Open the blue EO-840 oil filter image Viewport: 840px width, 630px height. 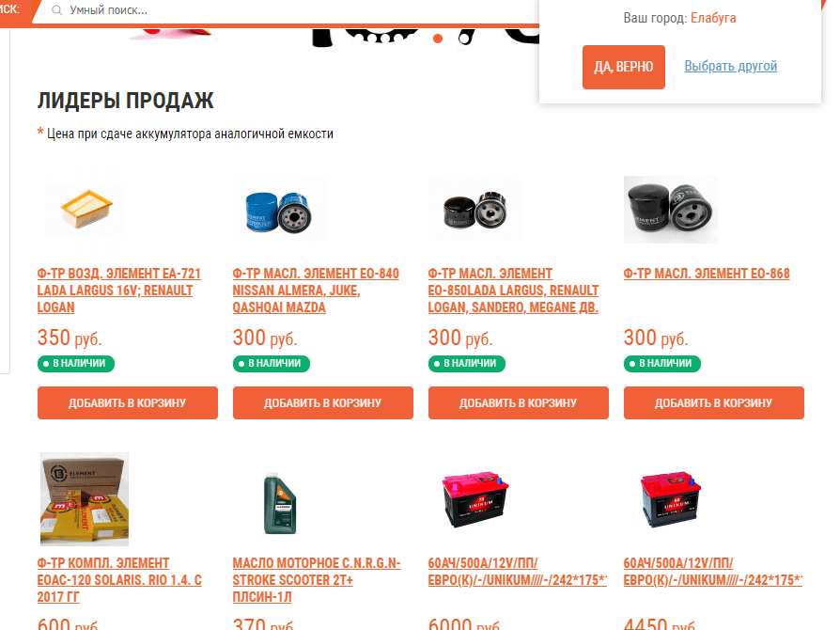click(x=279, y=211)
